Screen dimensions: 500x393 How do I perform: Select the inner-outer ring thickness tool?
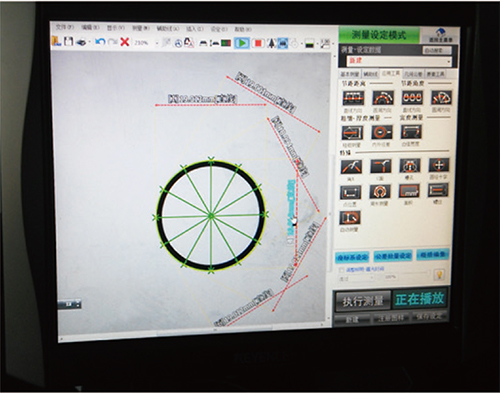382,132
